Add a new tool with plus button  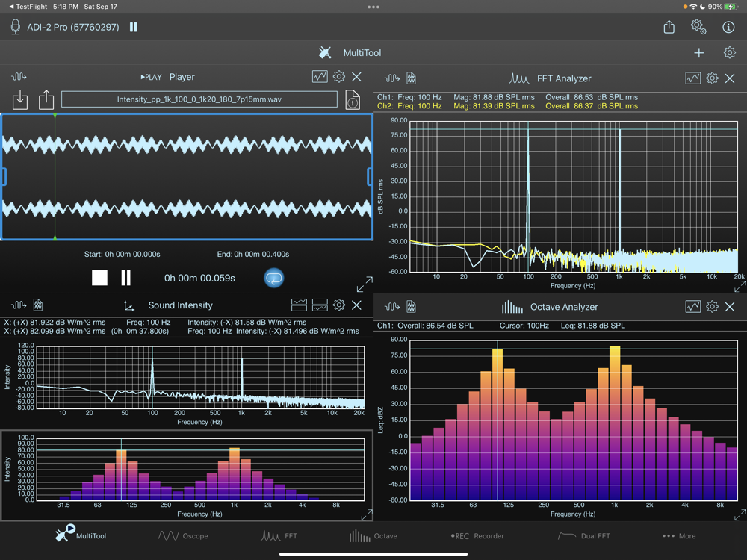tap(698, 52)
